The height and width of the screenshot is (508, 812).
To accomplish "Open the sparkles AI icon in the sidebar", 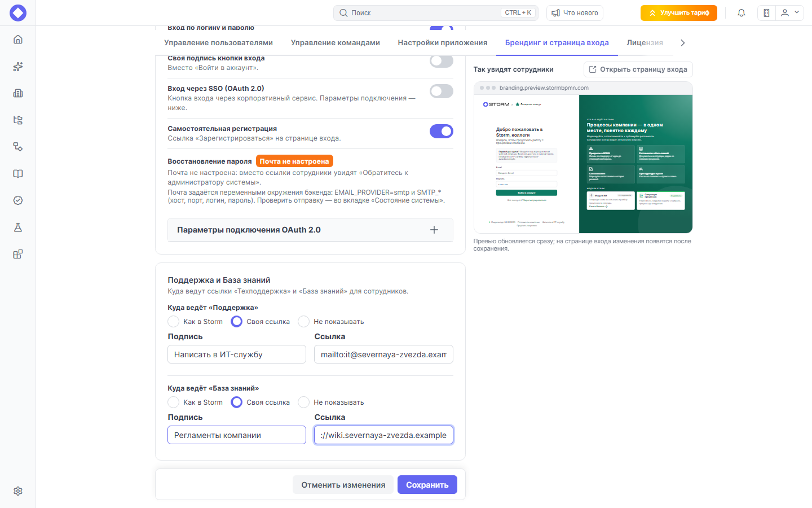I will click(18, 67).
